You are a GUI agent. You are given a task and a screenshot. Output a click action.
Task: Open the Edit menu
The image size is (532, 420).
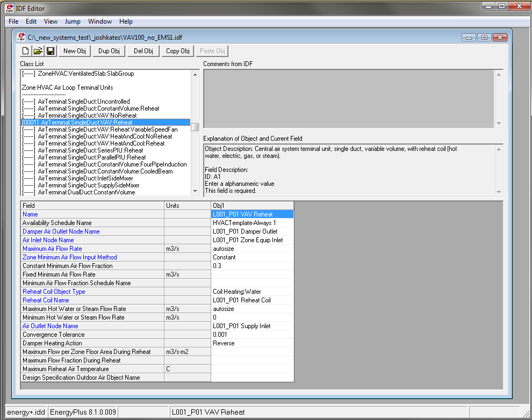point(31,21)
